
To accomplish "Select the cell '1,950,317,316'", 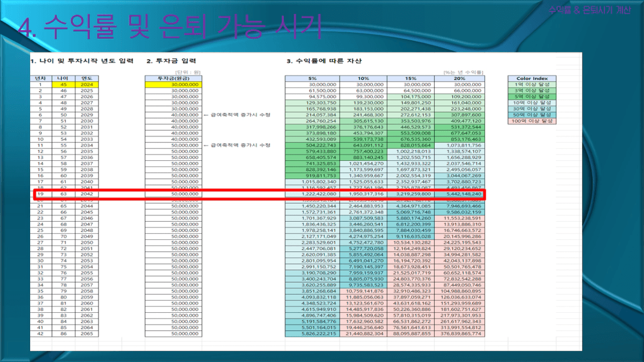I will [x=363, y=194].
